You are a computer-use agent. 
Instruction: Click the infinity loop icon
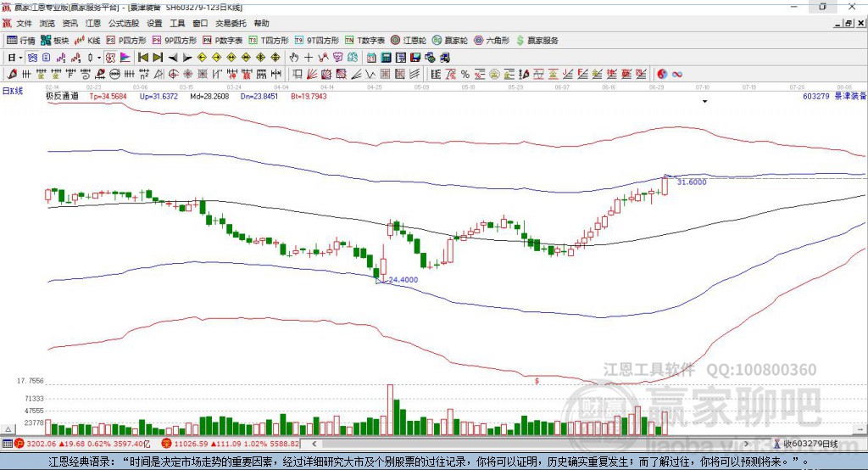[676, 74]
